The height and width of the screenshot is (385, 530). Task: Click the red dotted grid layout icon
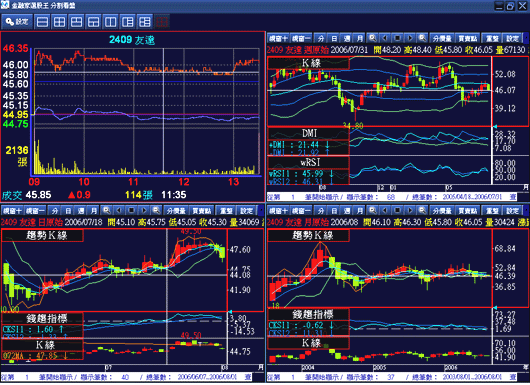(162, 22)
